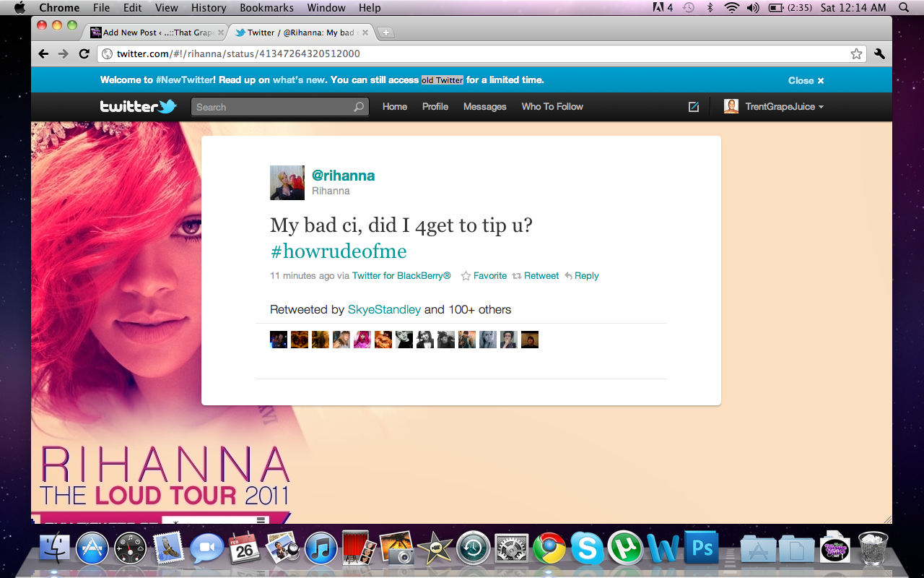Click the 11 minutes ago timestamp
This screenshot has height=578, width=924.
[302, 276]
